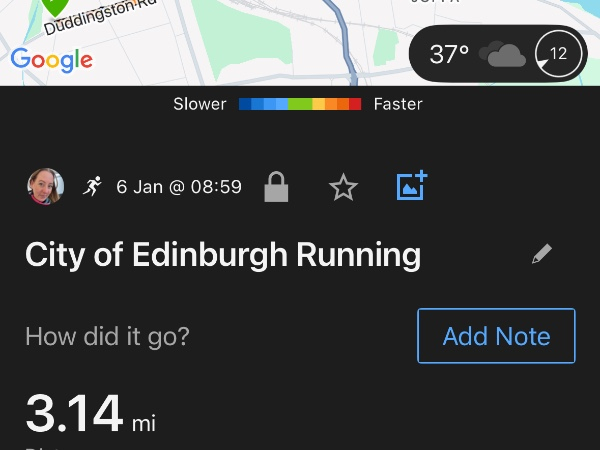The height and width of the screenshot is (450, 600).
Task: Tap the 6 Jan @ 08:59 timestamp
Action: tap(179, 187)
